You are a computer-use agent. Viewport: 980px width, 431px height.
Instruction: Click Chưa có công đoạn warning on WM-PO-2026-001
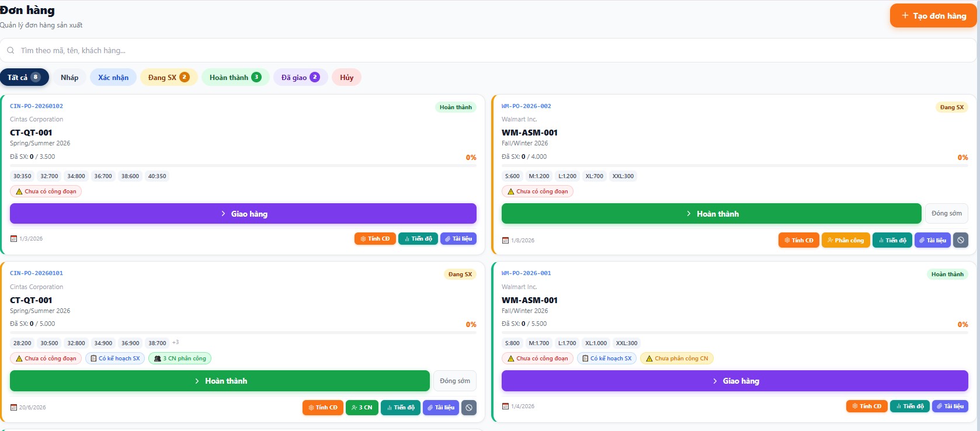coord(538,359)
